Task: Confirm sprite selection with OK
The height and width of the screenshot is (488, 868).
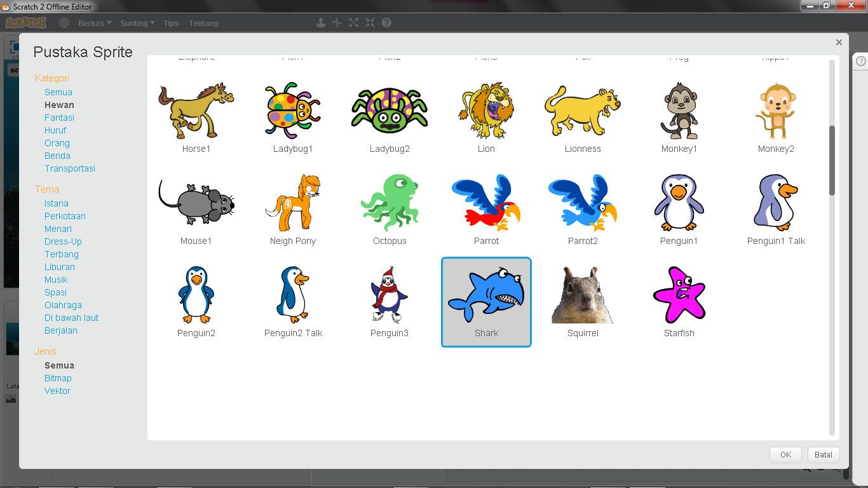Action: 785,455
